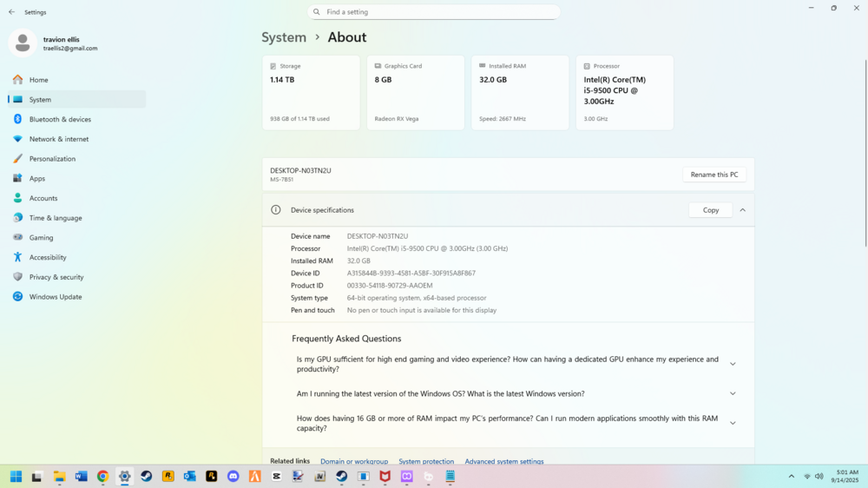Click the Rename this PC button
The height and width of the screenshot is (488, 868).
point(714,175)
